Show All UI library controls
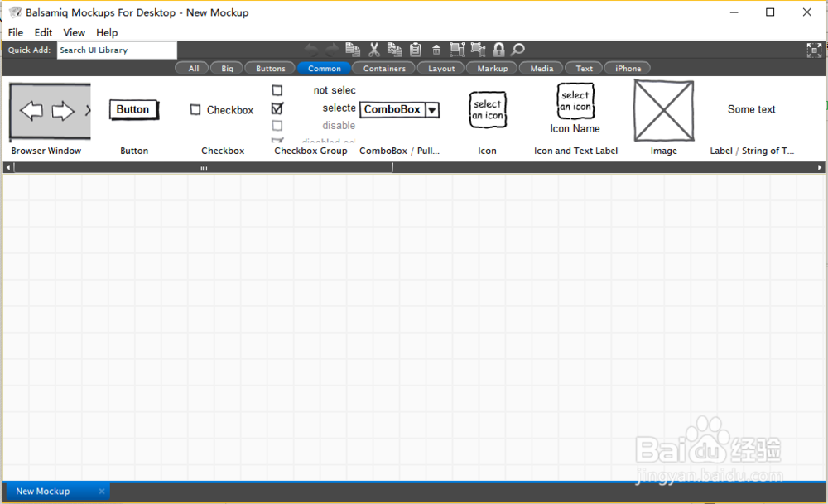 [194, 68]
